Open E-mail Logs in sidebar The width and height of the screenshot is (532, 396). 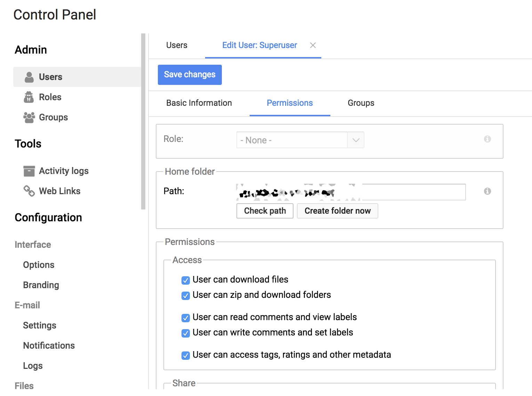point(33,366)
